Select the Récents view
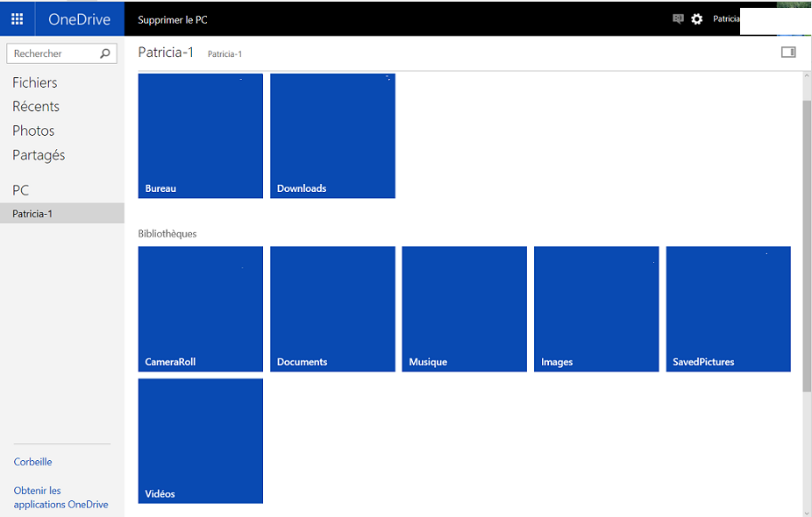The height and width of the screenshot is (517, 812). [x=35, y=106]
